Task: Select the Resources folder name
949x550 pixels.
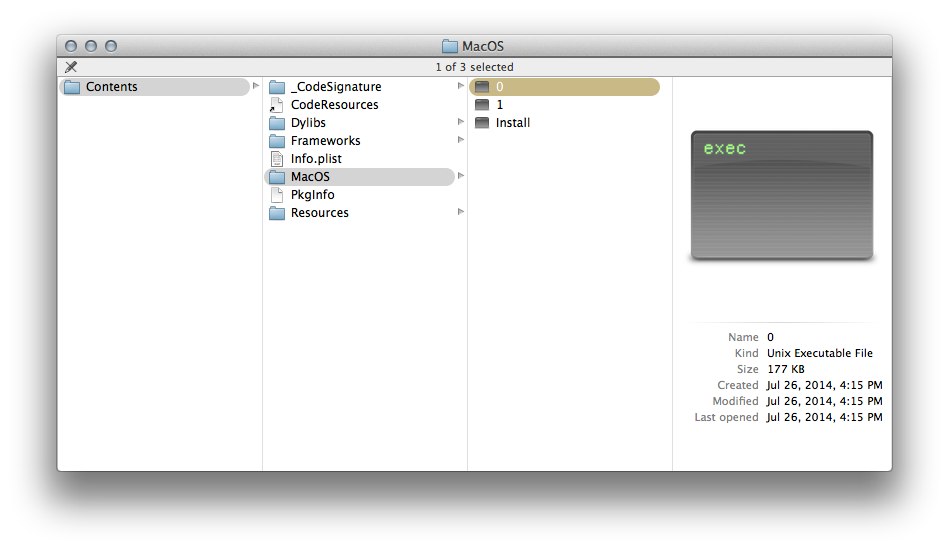Action: click(x=320, y=213)
